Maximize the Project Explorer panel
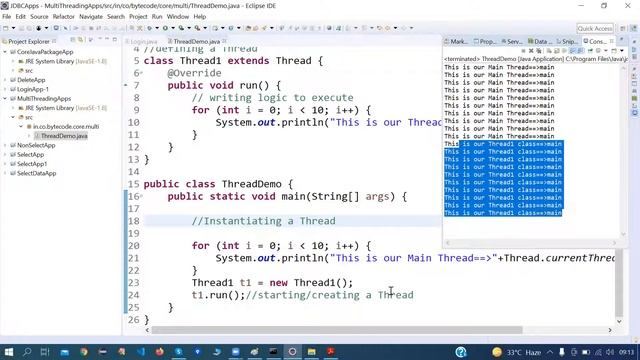The height and width of the screenshot is (360, 640). click(115, 40)
